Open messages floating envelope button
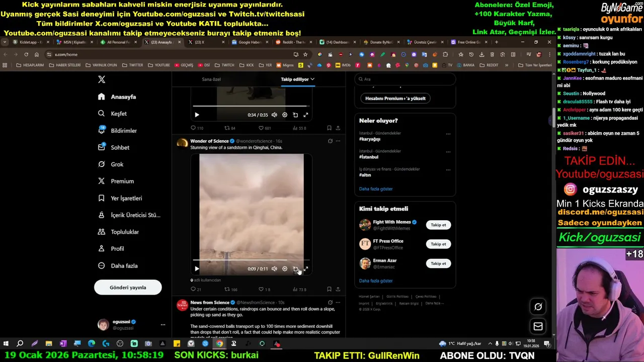 [x=538, y=327]
